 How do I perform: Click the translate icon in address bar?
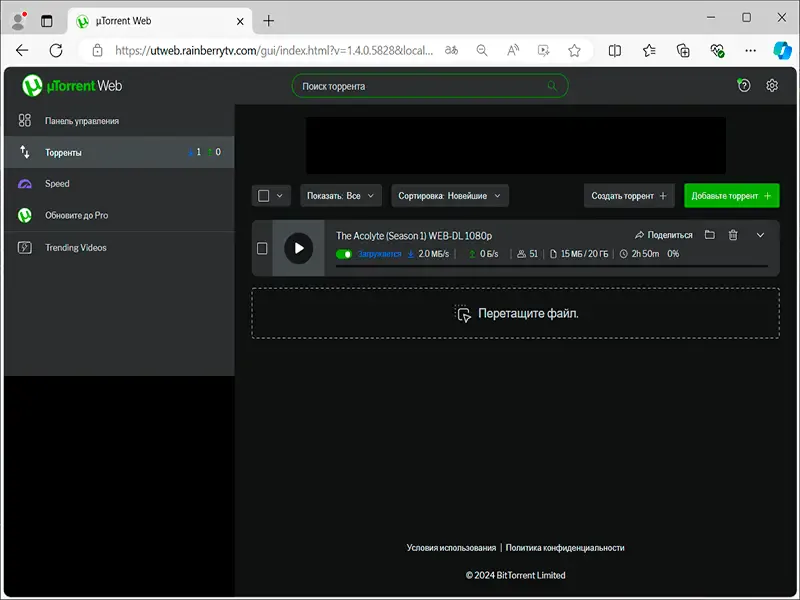pyautogui.click(x=451, y=51)
